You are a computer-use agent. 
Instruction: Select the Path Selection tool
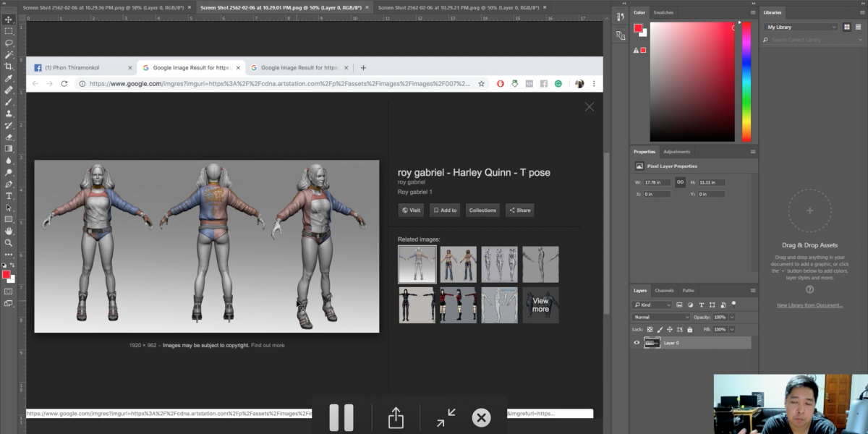[x=9, y=208]
